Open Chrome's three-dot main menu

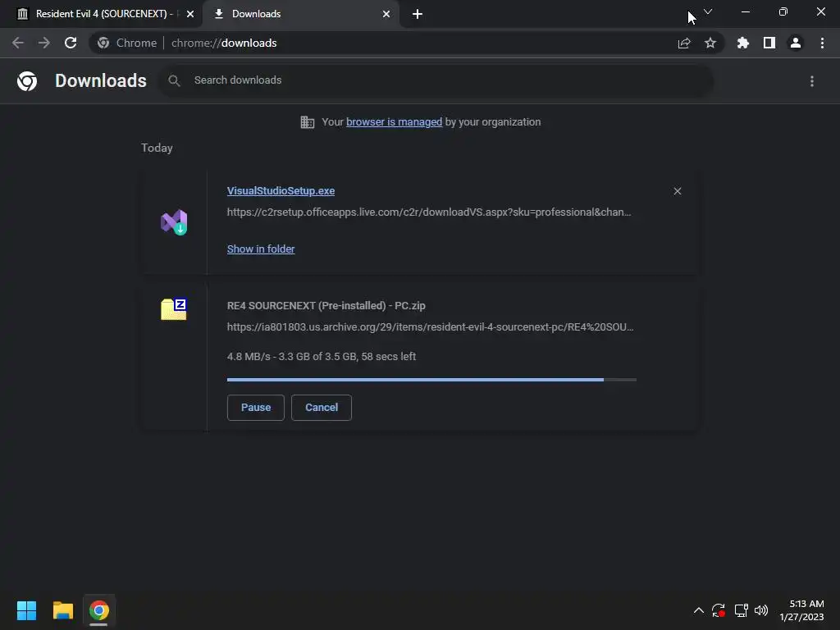click(822, 43)
